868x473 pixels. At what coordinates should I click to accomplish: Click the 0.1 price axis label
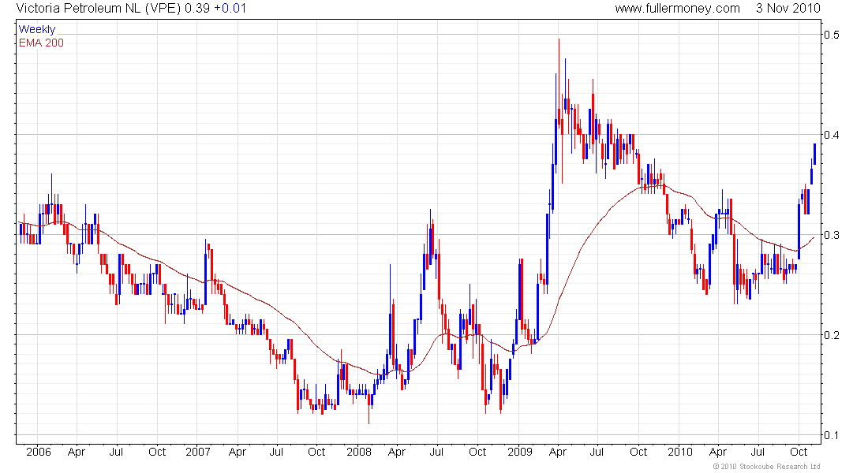[832, 435]
